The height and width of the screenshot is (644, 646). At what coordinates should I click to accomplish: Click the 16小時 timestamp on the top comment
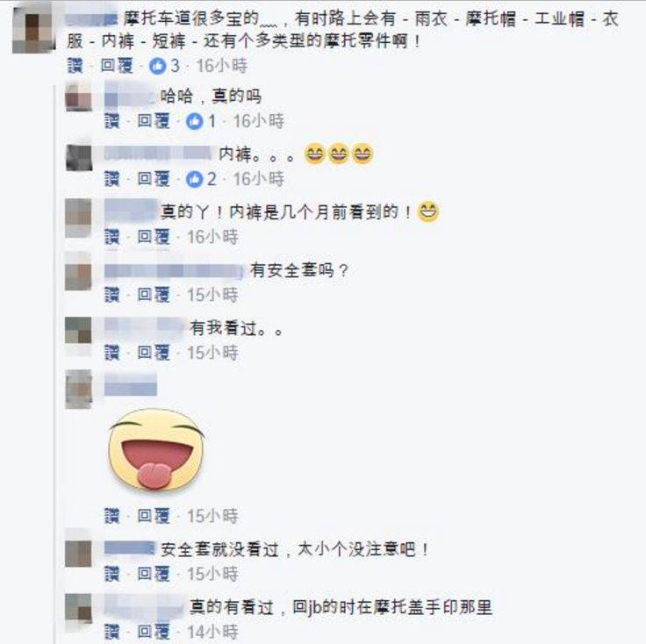tap(222, 66)
